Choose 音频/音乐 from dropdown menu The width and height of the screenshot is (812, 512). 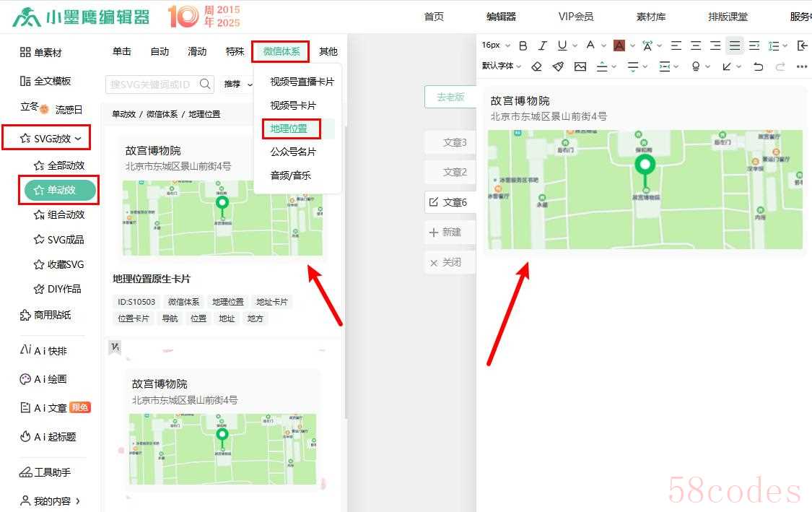(291, 175)
